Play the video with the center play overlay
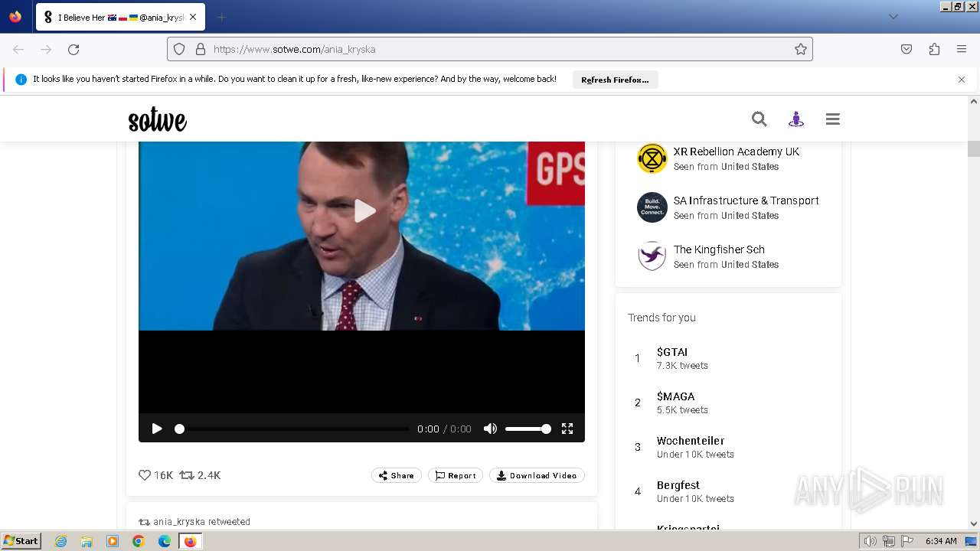980x551 pixels. [364, 210]
